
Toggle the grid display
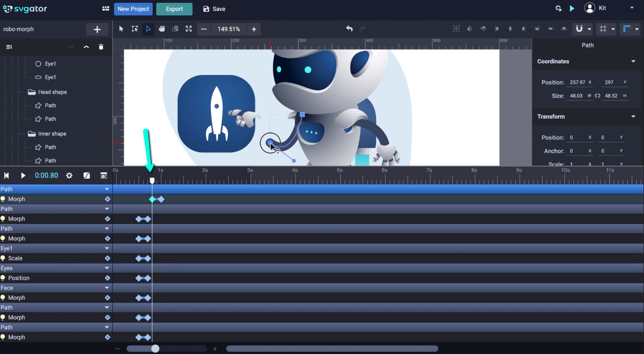click(603, 29)
